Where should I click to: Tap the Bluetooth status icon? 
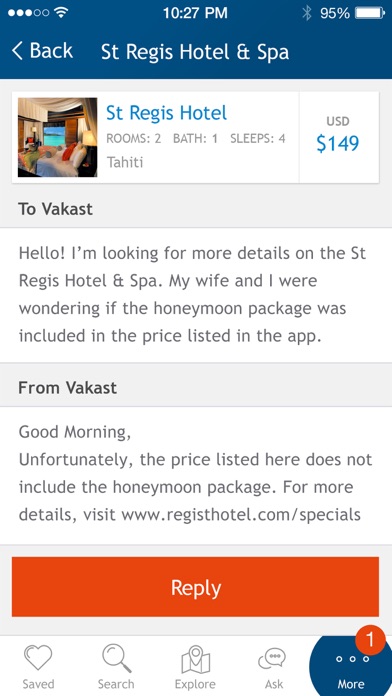point(307,13)
